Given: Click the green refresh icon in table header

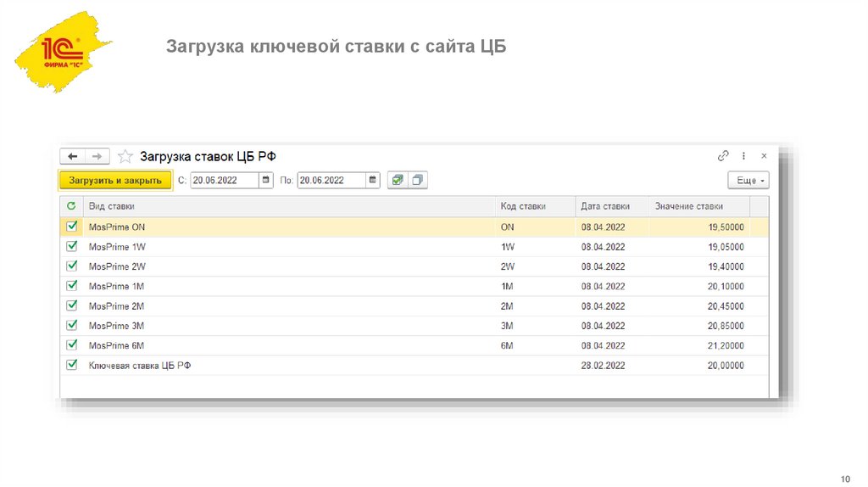Looking at the screenshot, I should [x=71, y=205].
